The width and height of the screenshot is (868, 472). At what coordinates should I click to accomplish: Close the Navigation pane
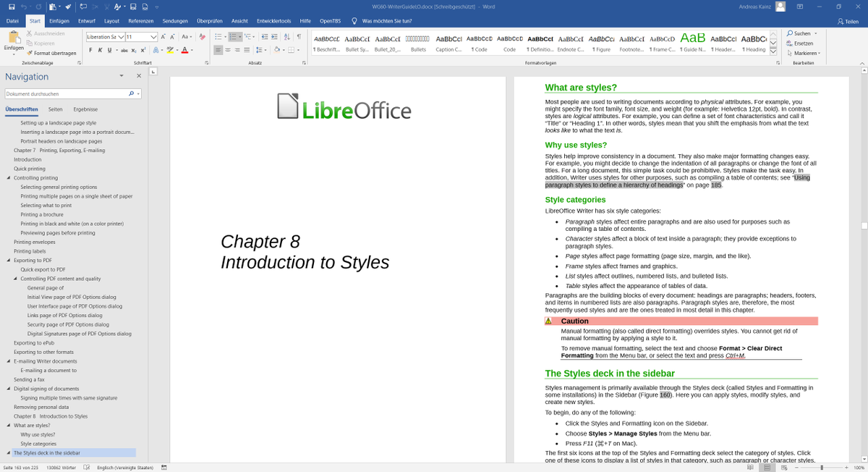pyautogui.click(x=139, y=75)
